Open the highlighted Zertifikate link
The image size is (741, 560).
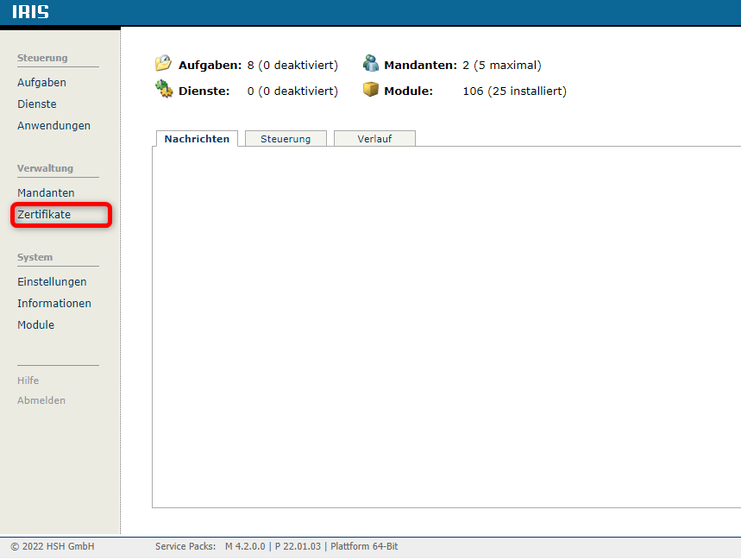click(44, 215)
